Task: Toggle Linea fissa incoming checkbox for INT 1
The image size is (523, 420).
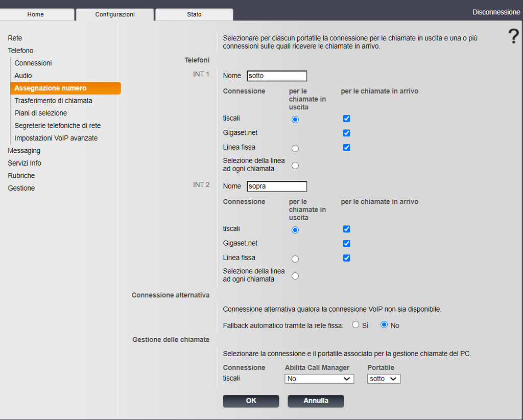Action: tap(347, 148)
